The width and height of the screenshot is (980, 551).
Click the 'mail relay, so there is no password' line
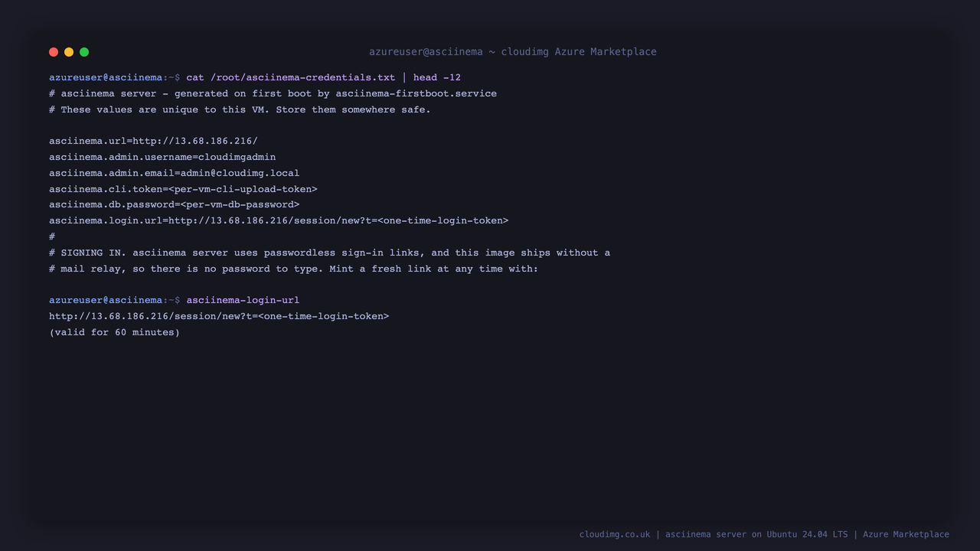(293, 269)
